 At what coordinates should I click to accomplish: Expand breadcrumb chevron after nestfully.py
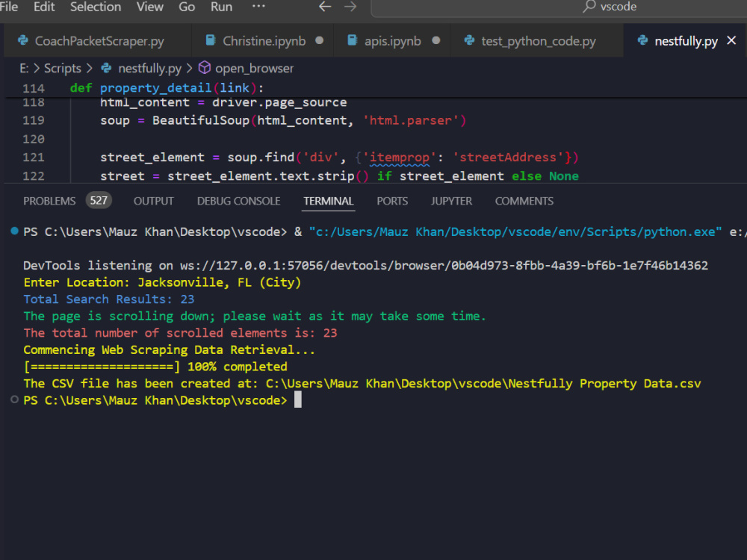189,68
